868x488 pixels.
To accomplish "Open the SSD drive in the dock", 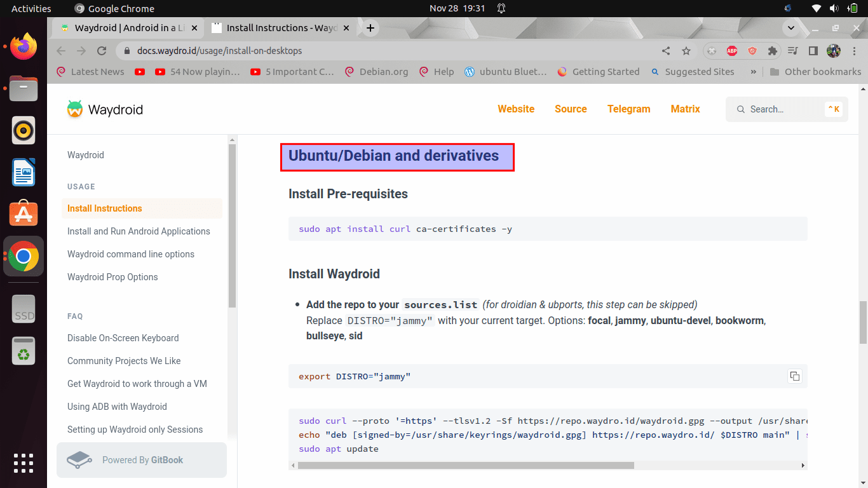I will [x=24, y=309].
